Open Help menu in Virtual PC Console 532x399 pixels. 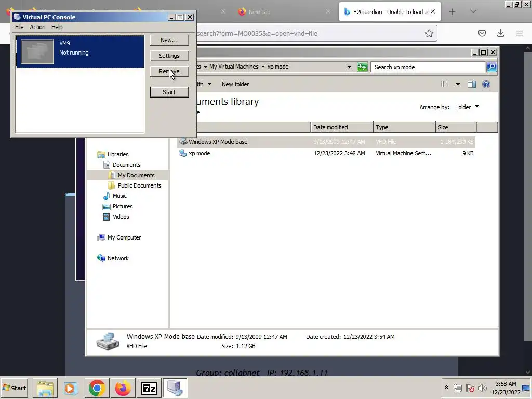pos(57,27)
